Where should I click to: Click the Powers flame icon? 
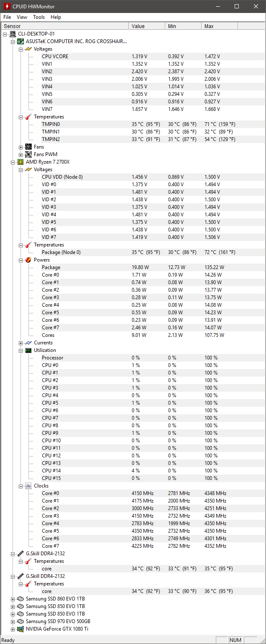point(28,260)
